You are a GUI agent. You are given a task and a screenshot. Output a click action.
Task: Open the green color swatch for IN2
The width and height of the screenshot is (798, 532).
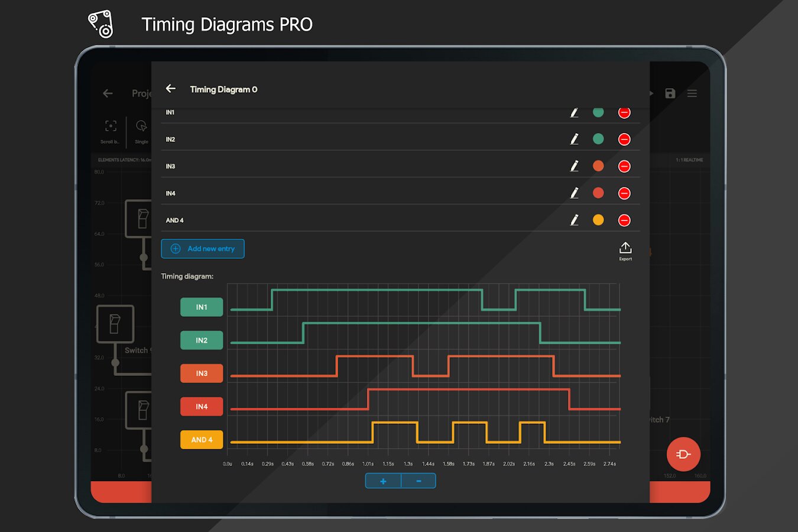tap(598, 139)
